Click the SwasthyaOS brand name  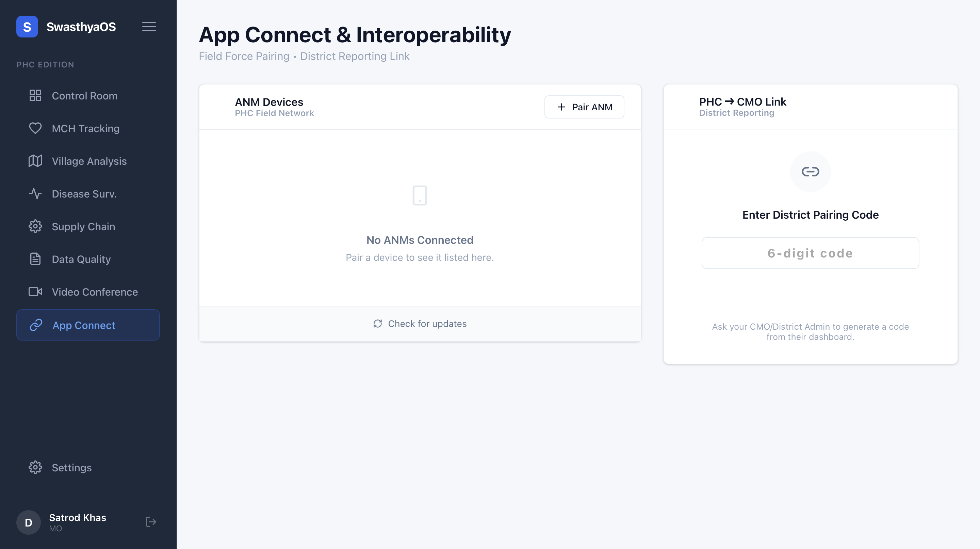pos(81,27)
